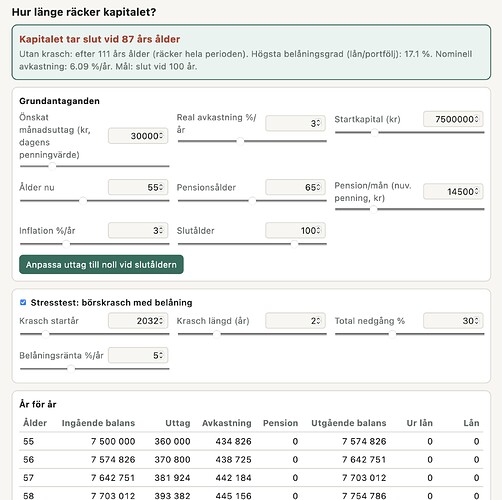Click the table cell value 7 574 826 in row 55

tap(364, 441)
